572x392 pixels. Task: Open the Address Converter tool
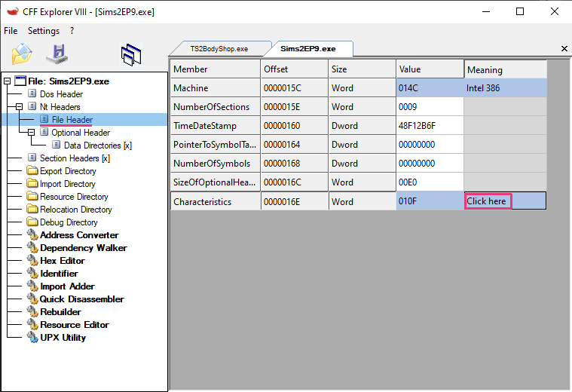[x=79, y=235]
